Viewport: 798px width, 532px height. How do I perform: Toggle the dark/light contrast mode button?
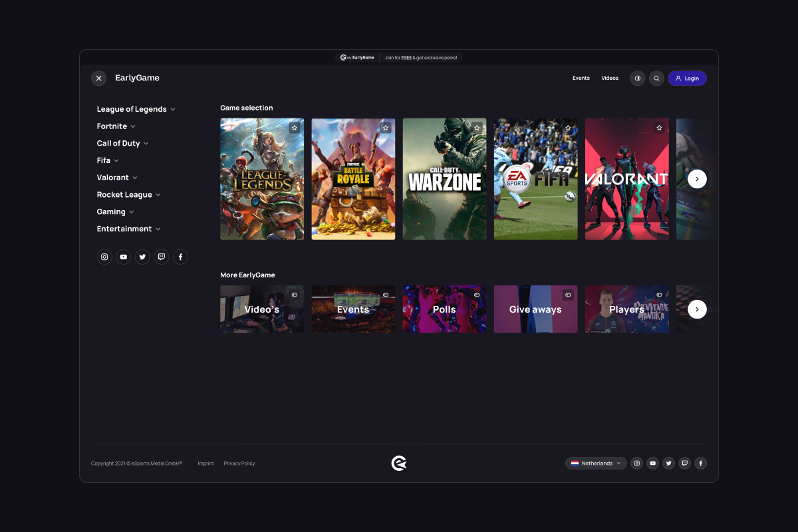click(x=638, y=78)
